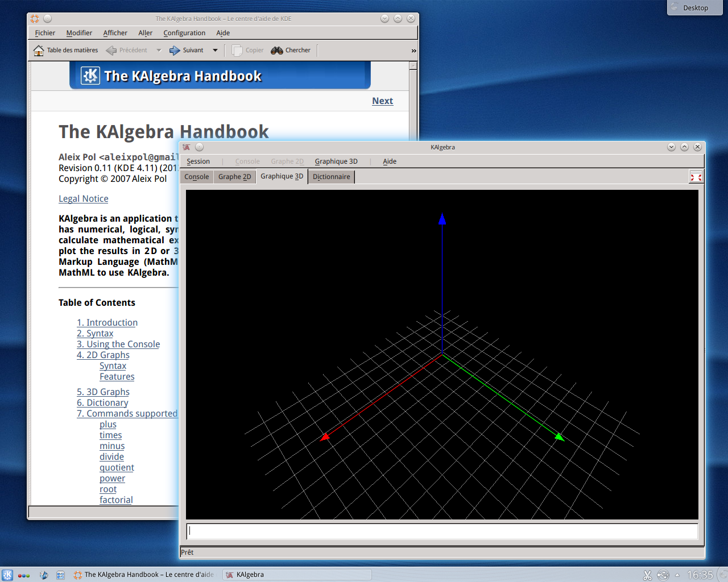The height and width of the screenshot is (582, 728).
Task: Expand hidden system tray icons arrow
Action: click(x=677, y=575)
